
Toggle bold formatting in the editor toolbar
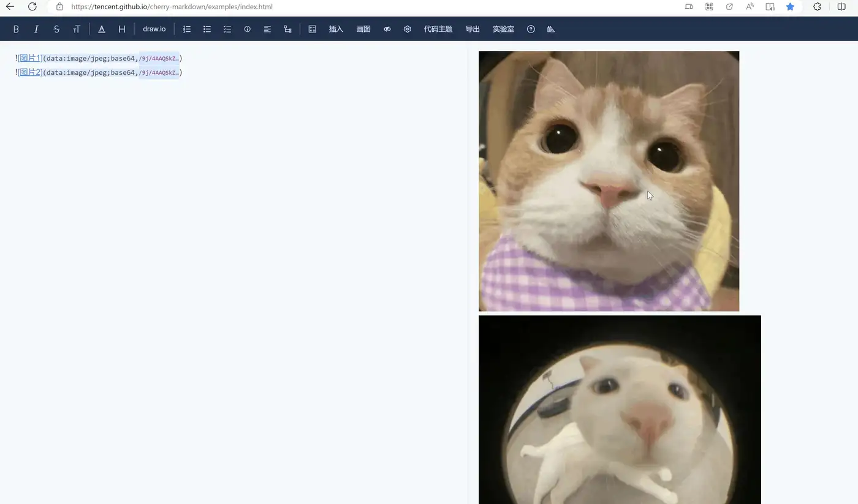(x=16, y=29)
